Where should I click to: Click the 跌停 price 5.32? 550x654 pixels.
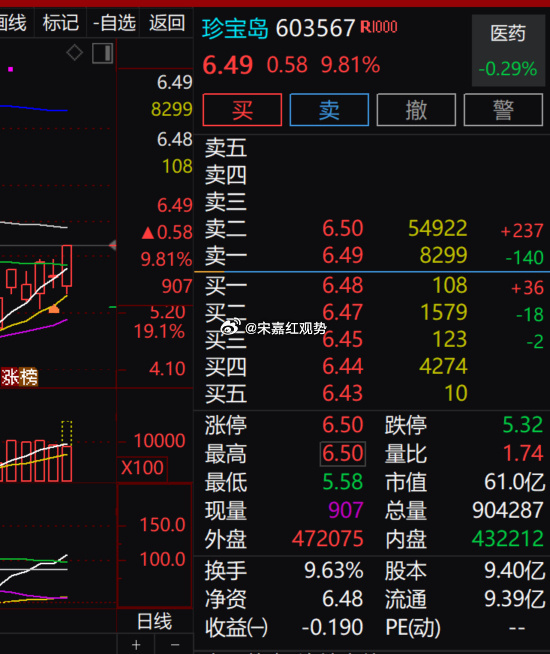tap(523, 425)
